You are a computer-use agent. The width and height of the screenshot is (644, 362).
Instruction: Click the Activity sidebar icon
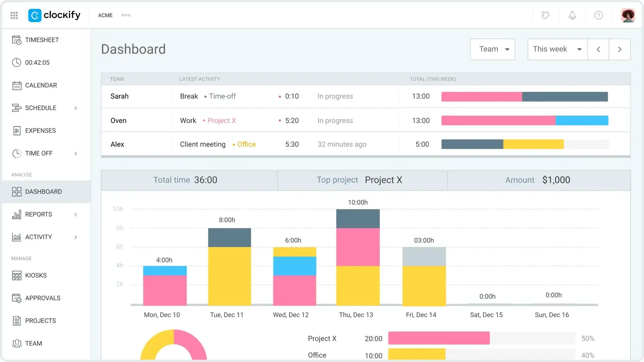click(x=17, y=237)
